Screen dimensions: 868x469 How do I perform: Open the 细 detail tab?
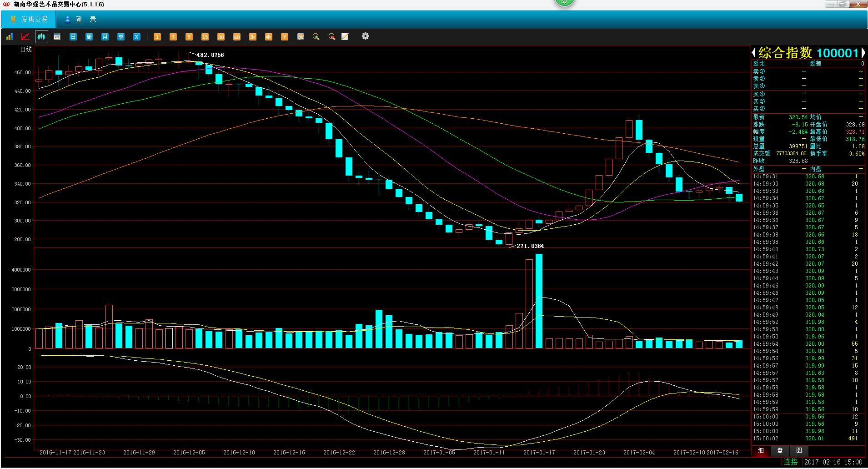point(761,451)
